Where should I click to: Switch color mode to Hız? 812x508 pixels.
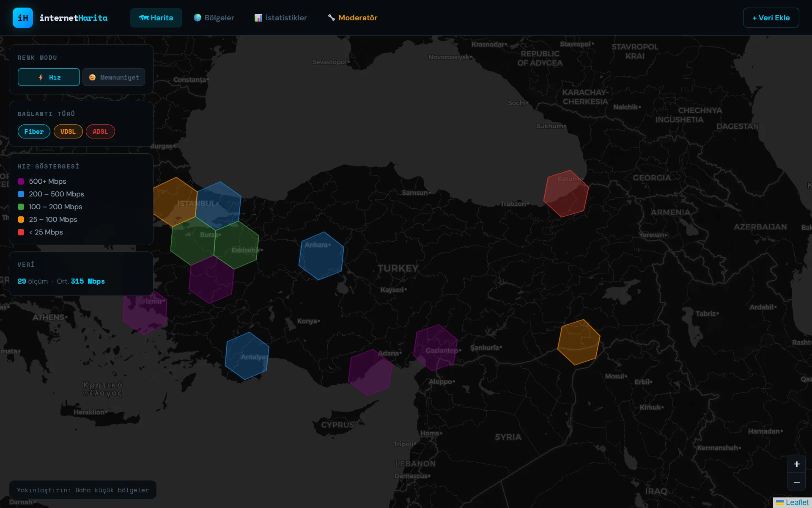pyautogui.click(x=49, y=77)
